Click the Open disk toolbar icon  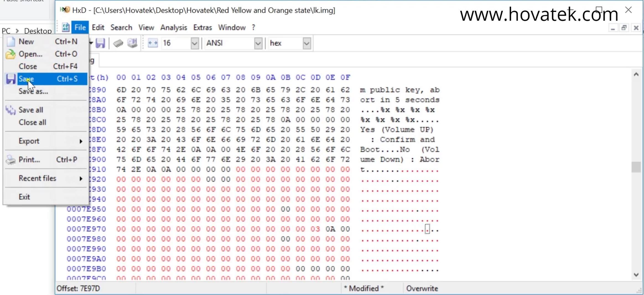tap(132, 43)
